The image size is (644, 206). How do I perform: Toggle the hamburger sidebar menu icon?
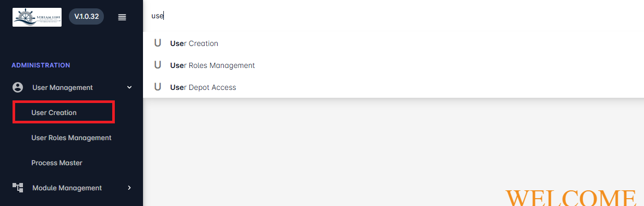(x=122, y=17)
